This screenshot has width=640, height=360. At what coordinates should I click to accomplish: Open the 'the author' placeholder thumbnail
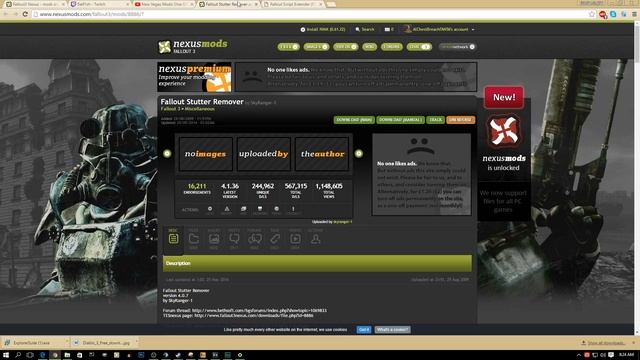(322, 154)
